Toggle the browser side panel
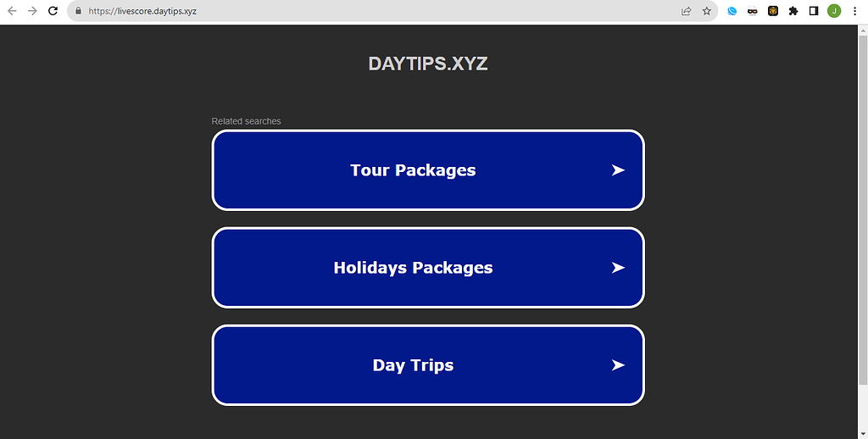The width and height of the screenshot is (868, 439). 814,11
